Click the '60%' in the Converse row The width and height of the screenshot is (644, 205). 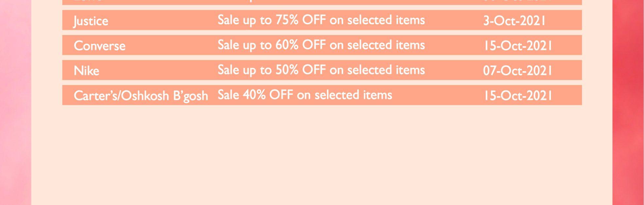click(287, 45)
